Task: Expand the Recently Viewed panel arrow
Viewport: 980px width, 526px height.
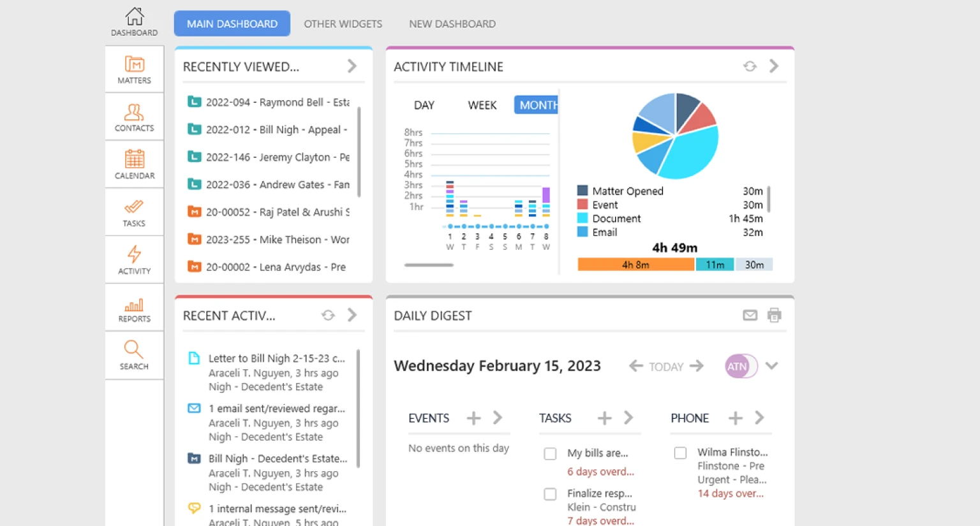Action: pos(352,66)
